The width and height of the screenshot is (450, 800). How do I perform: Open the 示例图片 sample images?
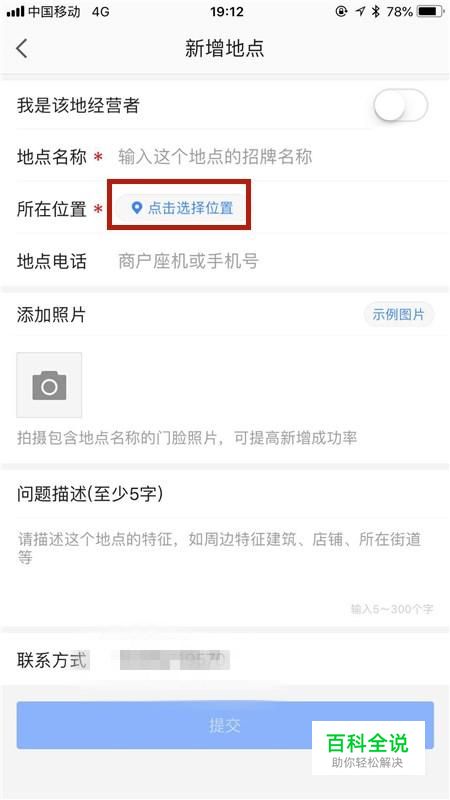[x=398, y=314]
